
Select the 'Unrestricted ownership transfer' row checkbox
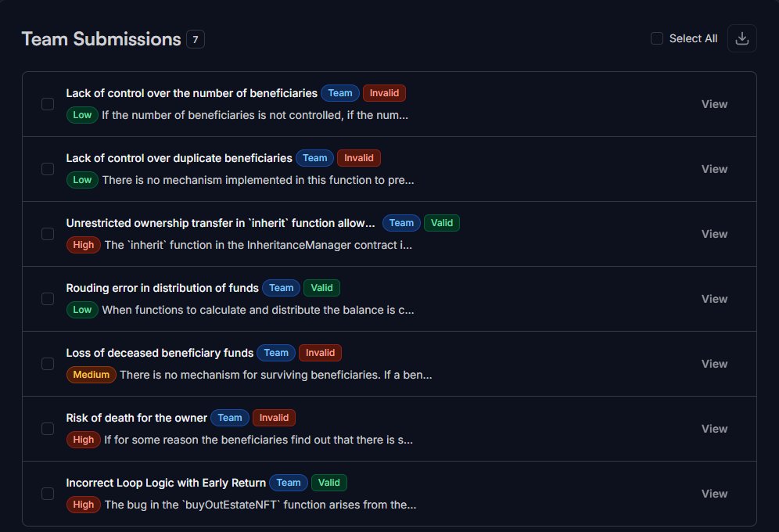coord(48,234)
